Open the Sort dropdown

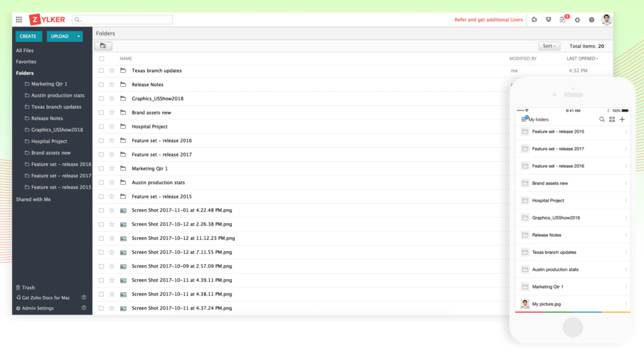(x=548, y=46)
